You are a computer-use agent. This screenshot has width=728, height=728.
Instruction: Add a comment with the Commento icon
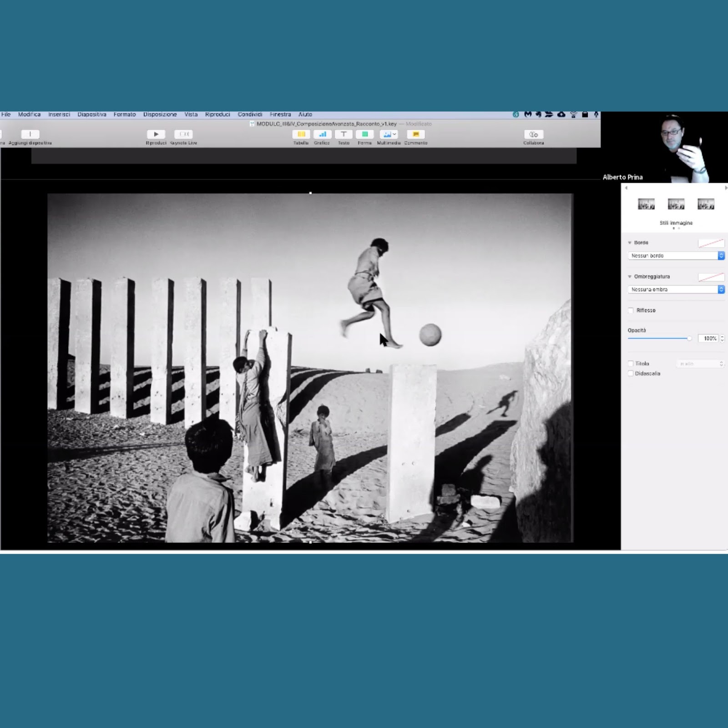415,134
